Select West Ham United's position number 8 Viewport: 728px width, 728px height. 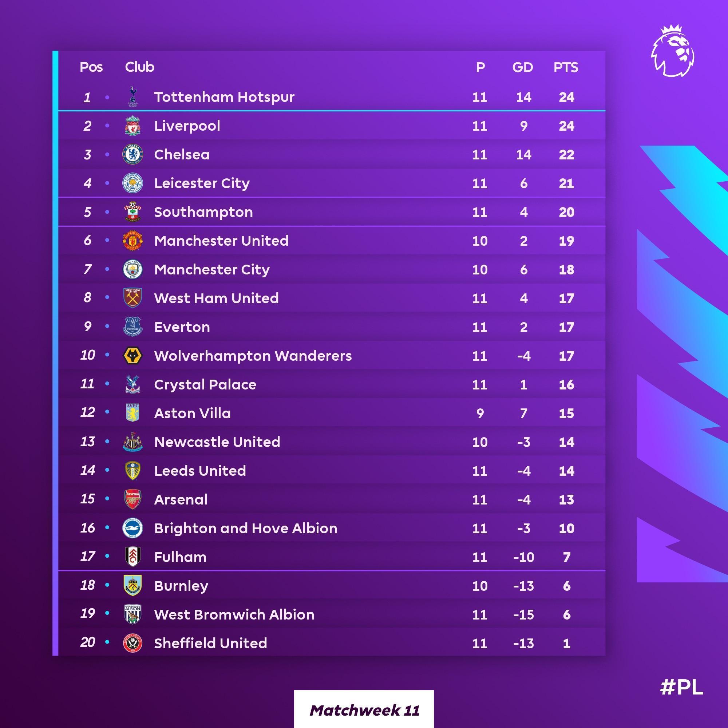[87, 298]
